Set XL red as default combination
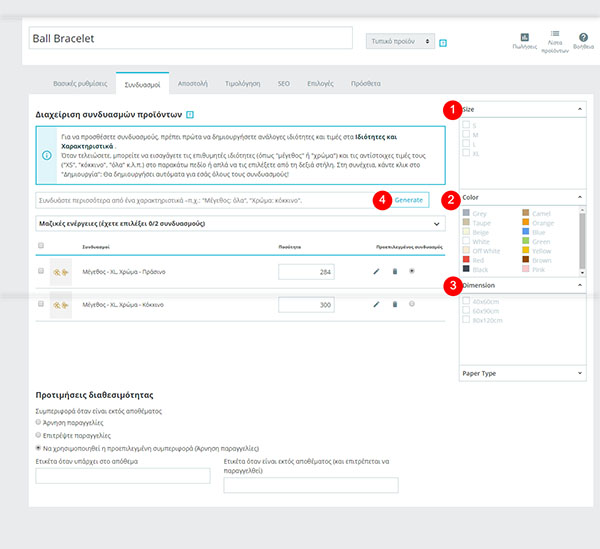This screenshot has width=600, height=549. click(x=412, y=304)
